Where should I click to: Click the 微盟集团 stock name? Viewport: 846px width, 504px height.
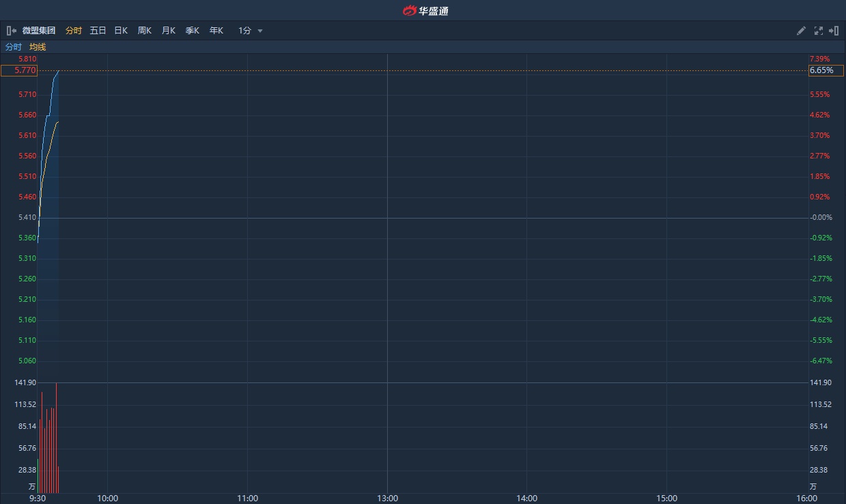[38, 31]
